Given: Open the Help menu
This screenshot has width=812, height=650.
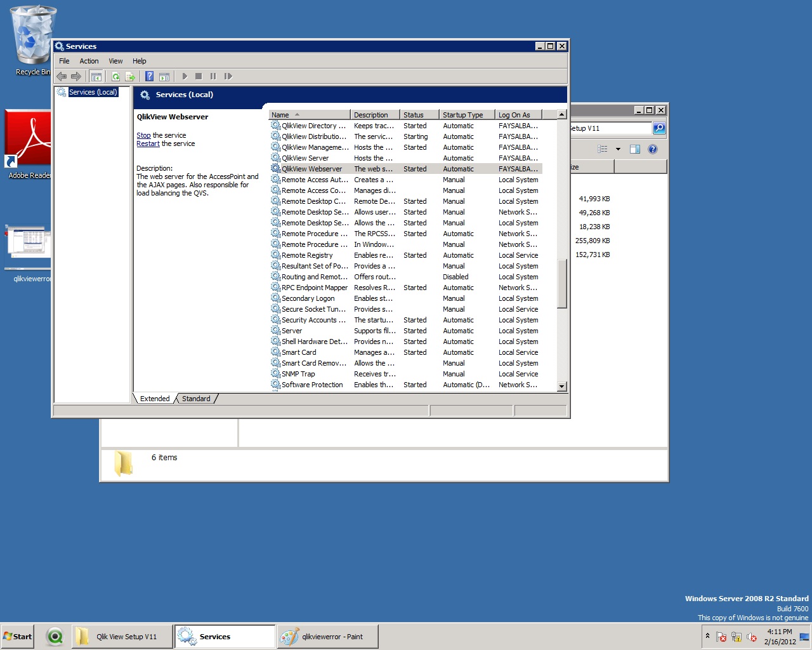Looking at the screenshot, I should coord(140,61).
